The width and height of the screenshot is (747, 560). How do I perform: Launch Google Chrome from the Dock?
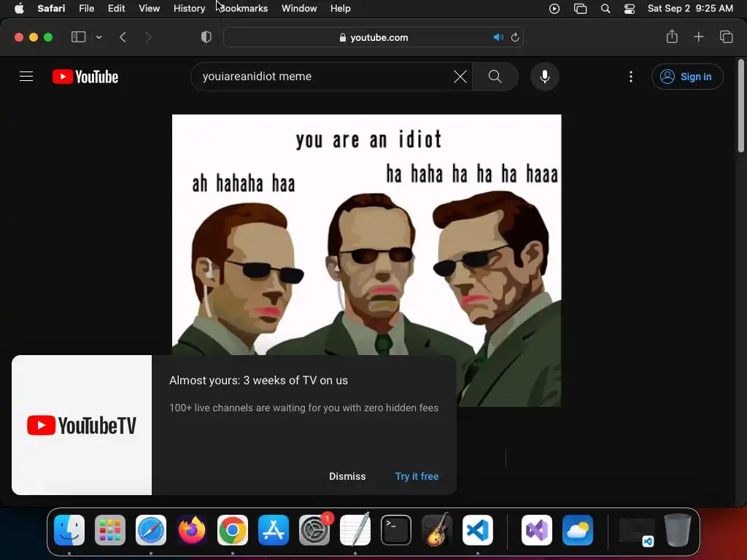[233, 530]
